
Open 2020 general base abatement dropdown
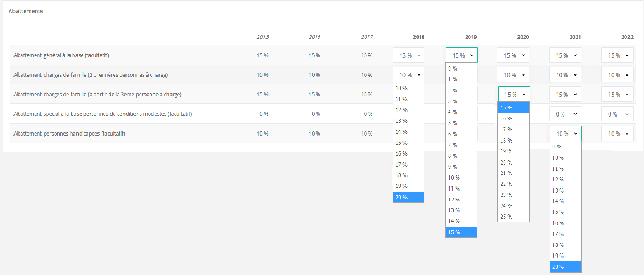tap(513, 55)
